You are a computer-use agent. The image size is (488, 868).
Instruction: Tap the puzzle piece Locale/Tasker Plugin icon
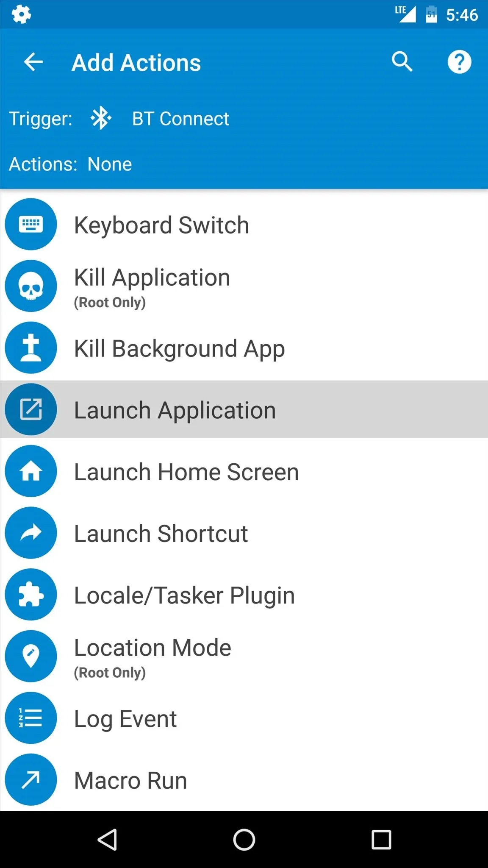tap(30, 595)
